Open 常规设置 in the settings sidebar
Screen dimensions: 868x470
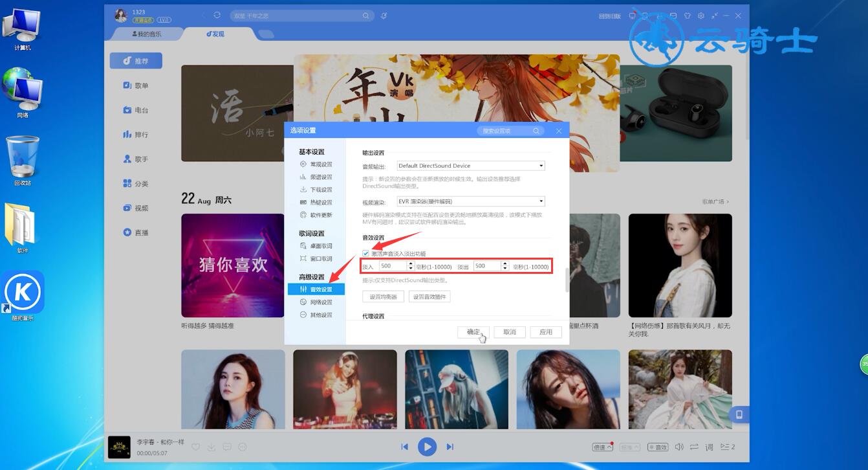click(x=316, y=164)
